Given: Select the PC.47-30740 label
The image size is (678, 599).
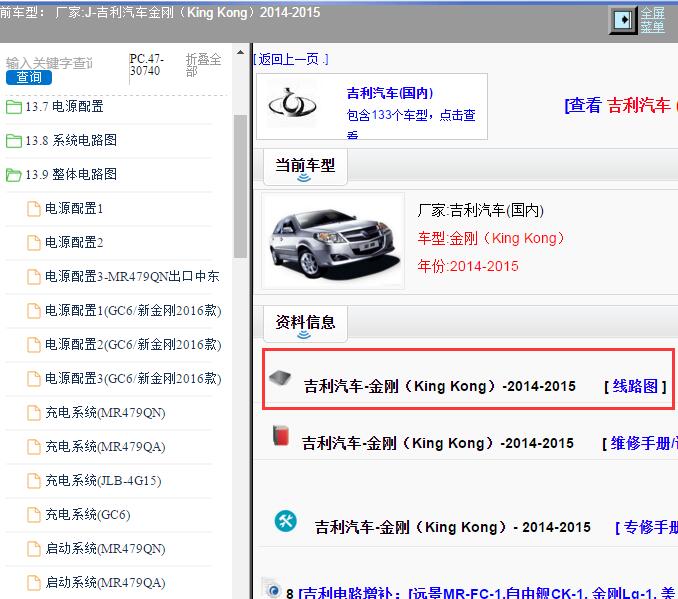Looking at the screenshot, I should (x=147, y=64).
